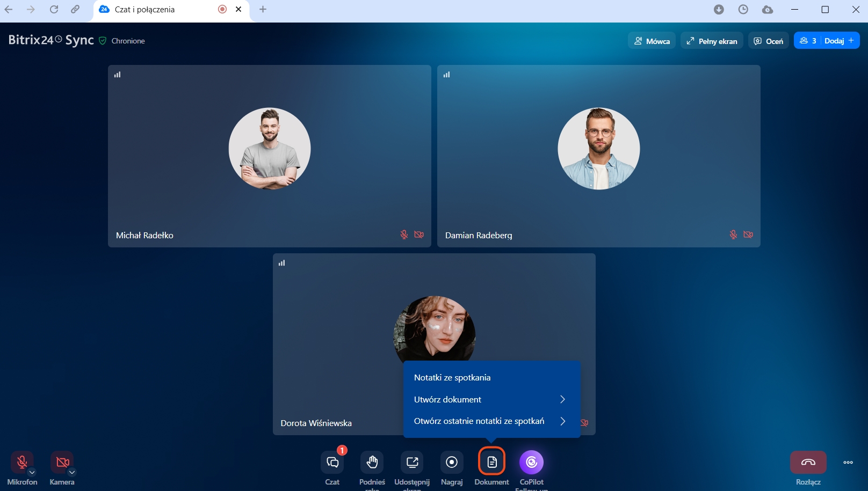Open the cloud download icon
The image size is (868, 491).
[768, 9]
